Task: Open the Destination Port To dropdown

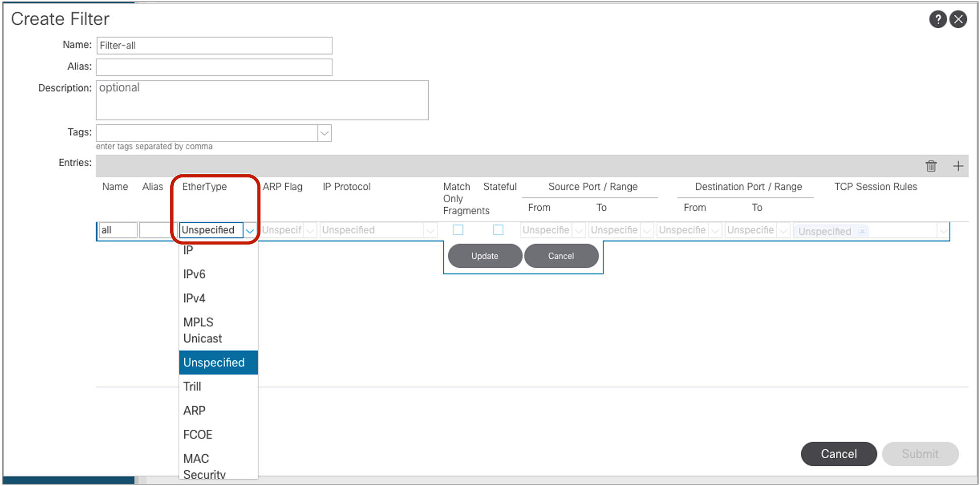Action: 784,230
